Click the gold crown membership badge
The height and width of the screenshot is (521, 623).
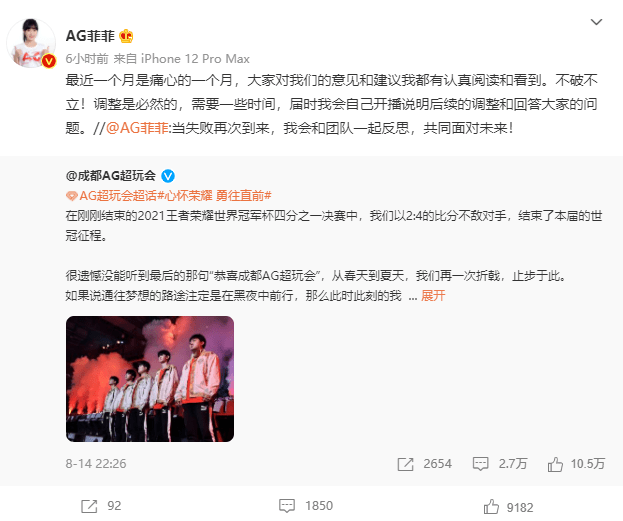pos(126,36)
